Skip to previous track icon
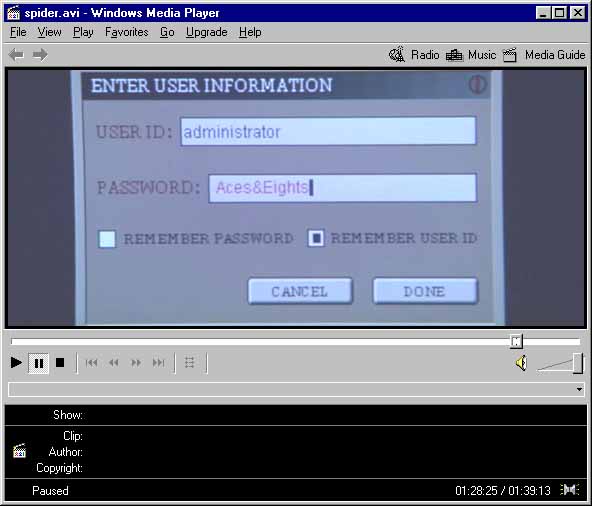Viewport: 592px width, 506px height. pos(91,363)
